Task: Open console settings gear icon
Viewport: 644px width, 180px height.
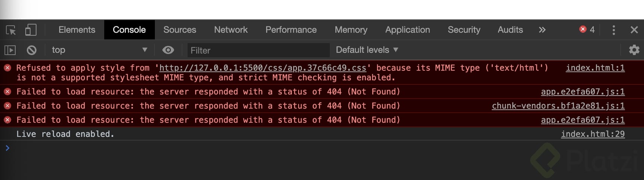Action: coord(634,50)
